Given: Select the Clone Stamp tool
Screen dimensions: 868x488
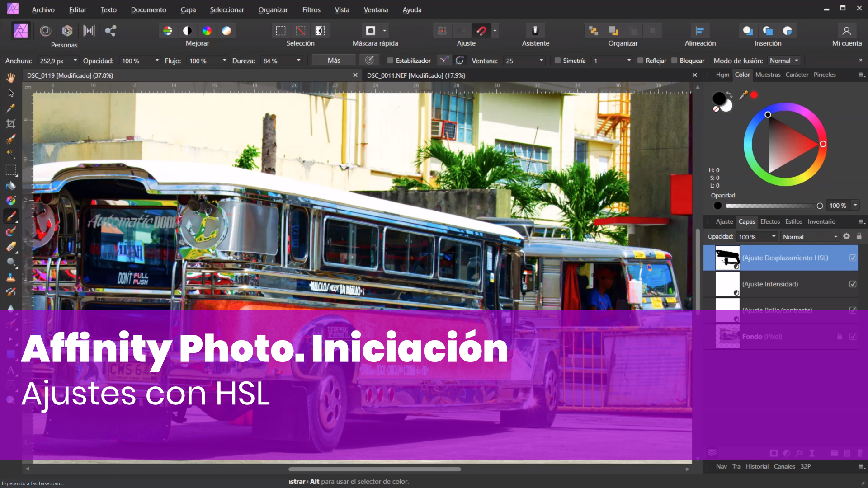Looking at the screenshot, I should 11,277.
